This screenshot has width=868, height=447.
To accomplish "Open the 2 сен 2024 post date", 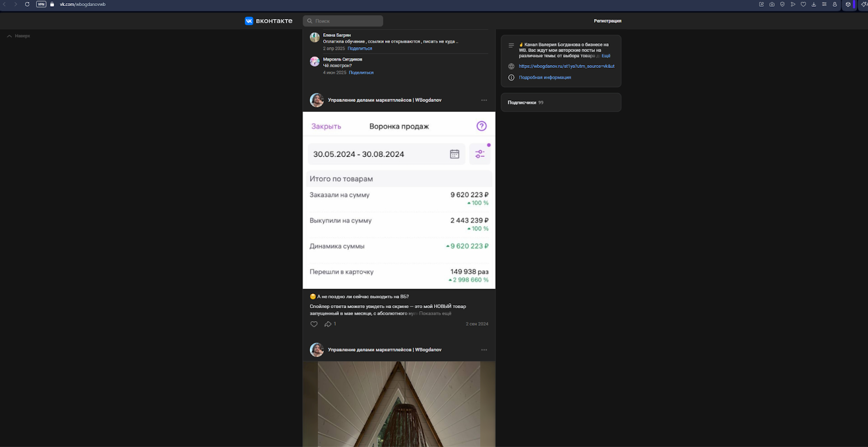I will coord(477,324).
